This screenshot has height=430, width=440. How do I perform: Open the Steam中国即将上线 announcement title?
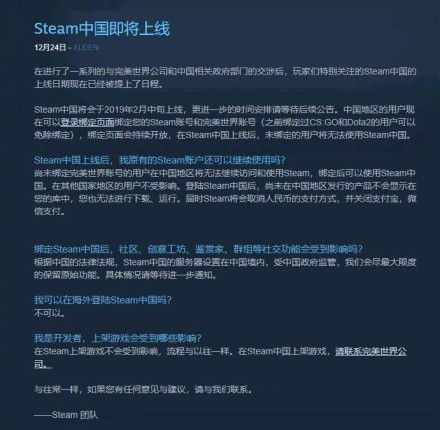(x=102, y=29)
